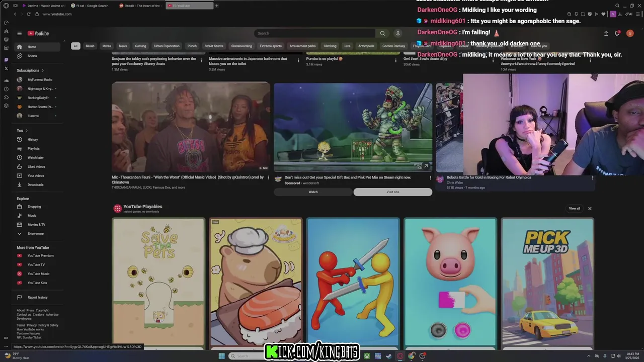644x362 pixels.
Task: Open options for sponsored Pink Pet Mio ad
Action: [430, 177]
